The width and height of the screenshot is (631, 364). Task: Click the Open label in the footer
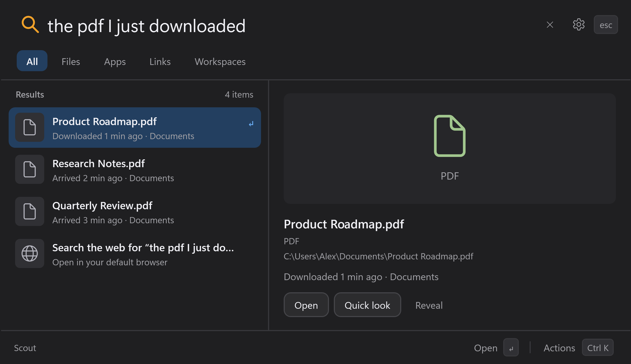485,348
